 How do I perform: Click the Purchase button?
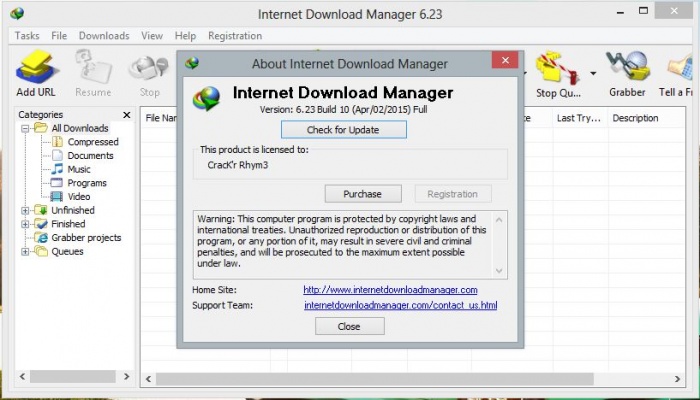coord(362,194)
